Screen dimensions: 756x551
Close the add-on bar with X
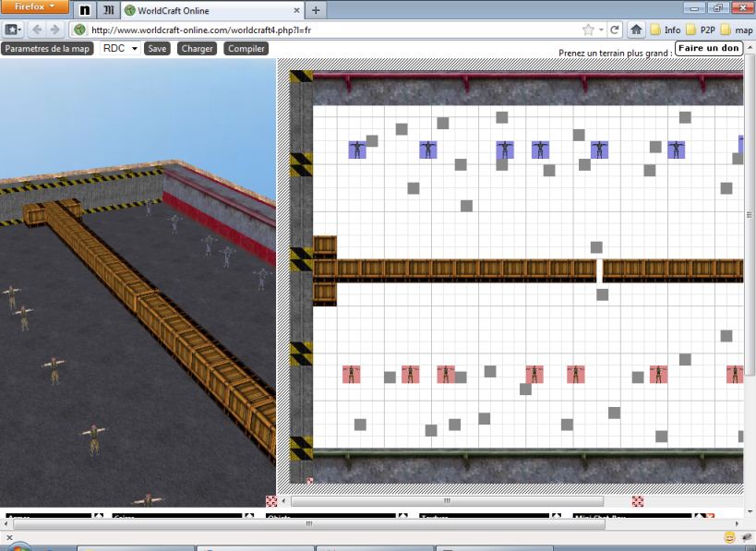pos(9,537)
